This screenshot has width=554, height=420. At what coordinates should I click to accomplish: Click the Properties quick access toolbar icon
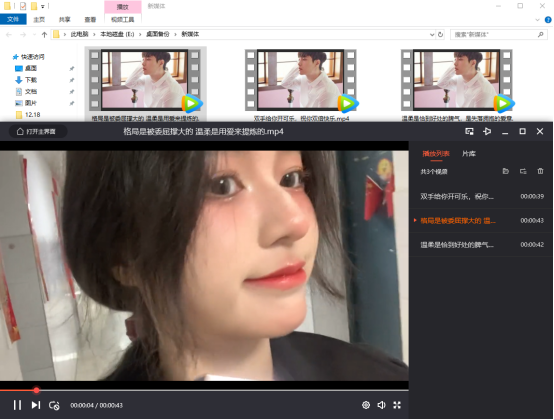pyautogui.click(x=23, y=6)
